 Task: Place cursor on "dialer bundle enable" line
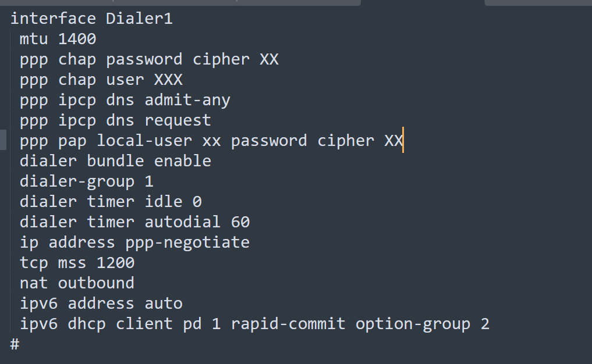(115, 160)
